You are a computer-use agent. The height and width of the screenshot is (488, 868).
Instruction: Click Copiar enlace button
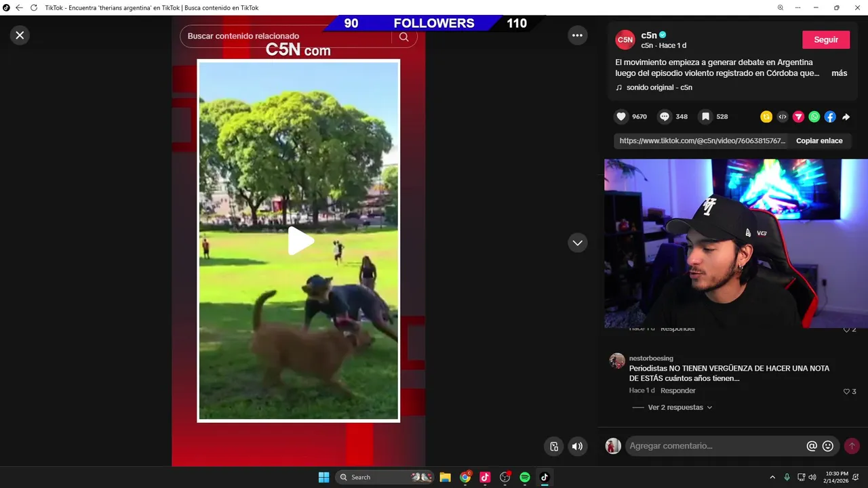pos(819,141)
